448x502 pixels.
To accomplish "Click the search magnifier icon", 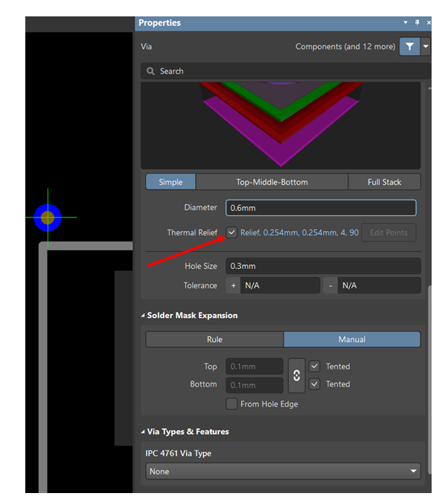I will click(x=151, y=72).
